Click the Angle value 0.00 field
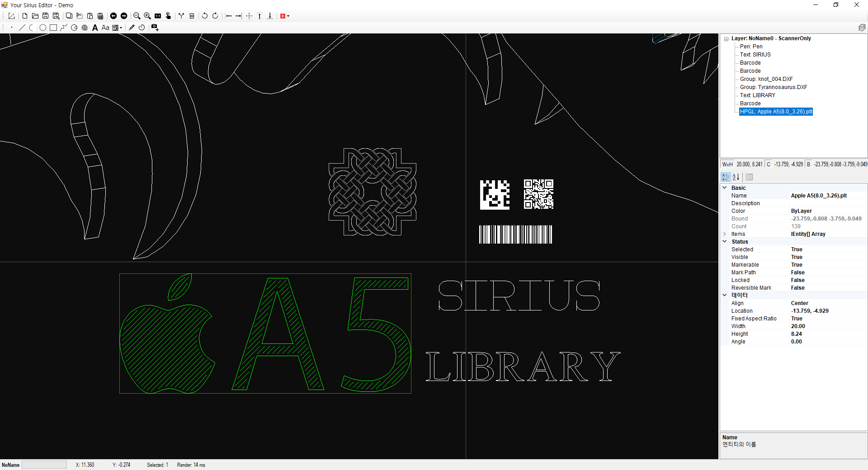868x470 pixels. point(828,342)
